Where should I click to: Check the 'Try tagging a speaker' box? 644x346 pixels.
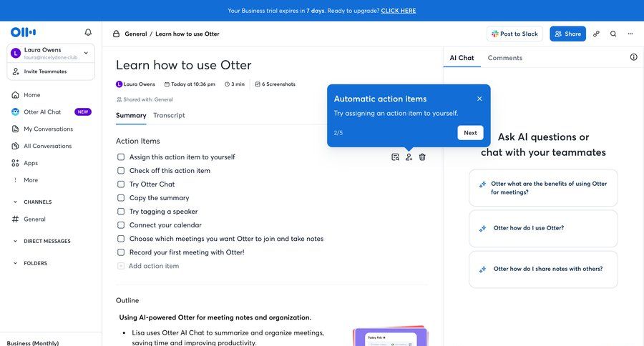[x=121, y=212]
